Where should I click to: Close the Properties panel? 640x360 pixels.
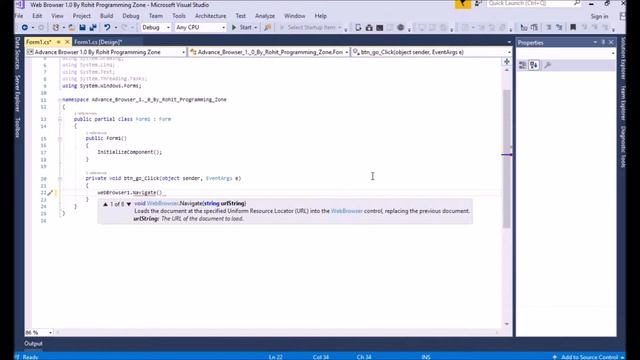point(611,42)
